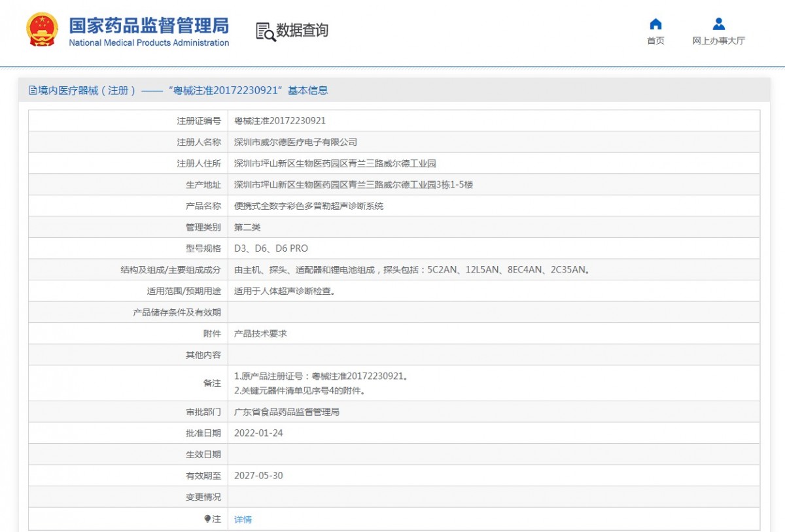Click the model spec D3、D6、D6 PRO

(x=271, y=248)
